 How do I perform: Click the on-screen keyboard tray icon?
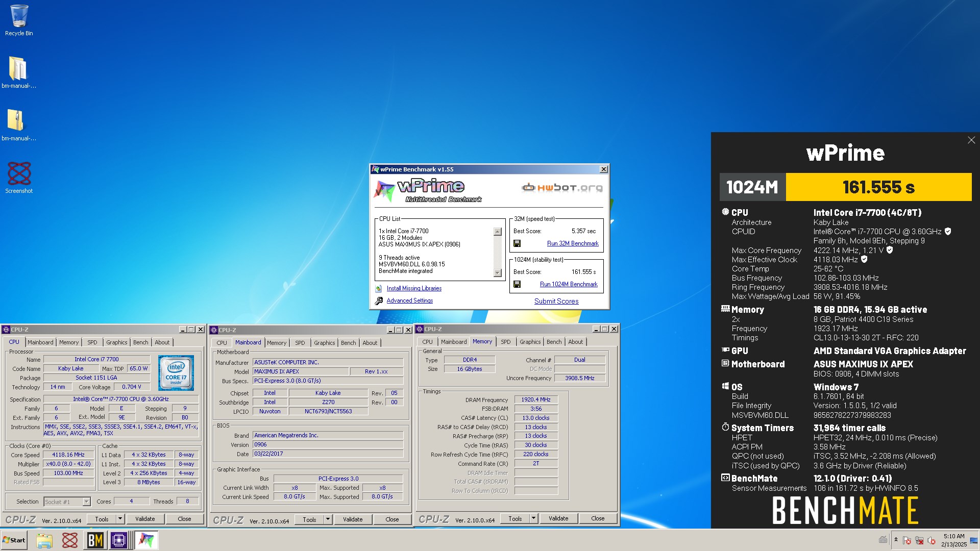883,540
